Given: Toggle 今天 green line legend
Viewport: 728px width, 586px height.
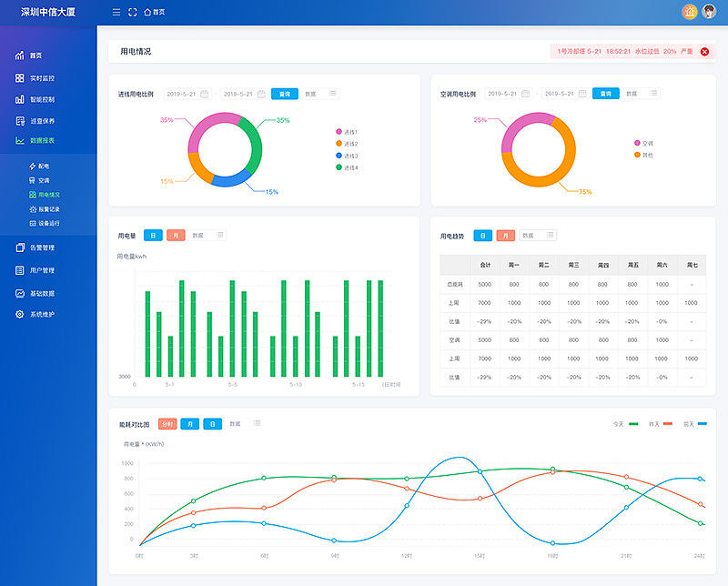Looking at the screenshot, I should [625, 424].
